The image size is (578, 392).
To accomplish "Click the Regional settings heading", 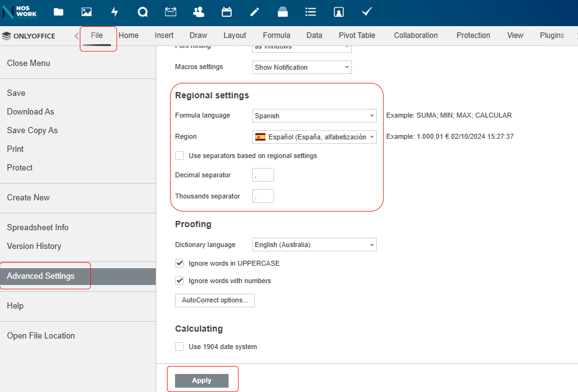I will tap(212, 95).
